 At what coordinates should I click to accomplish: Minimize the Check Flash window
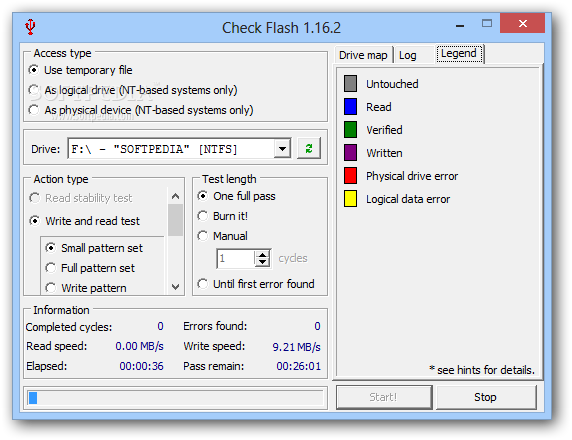(x=460, y=26)
